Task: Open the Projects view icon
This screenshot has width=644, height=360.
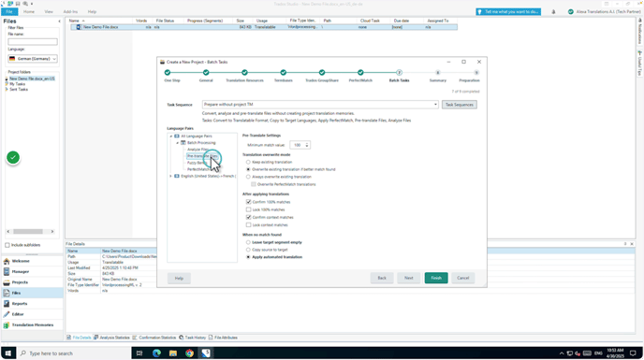Action: [7, 282]
